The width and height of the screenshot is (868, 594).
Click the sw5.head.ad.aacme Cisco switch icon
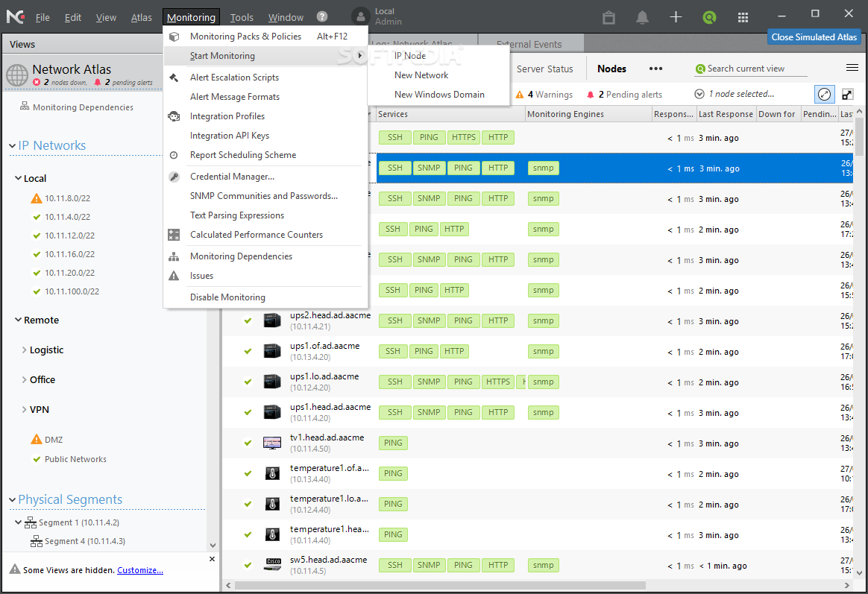click(x=271, y=565)
